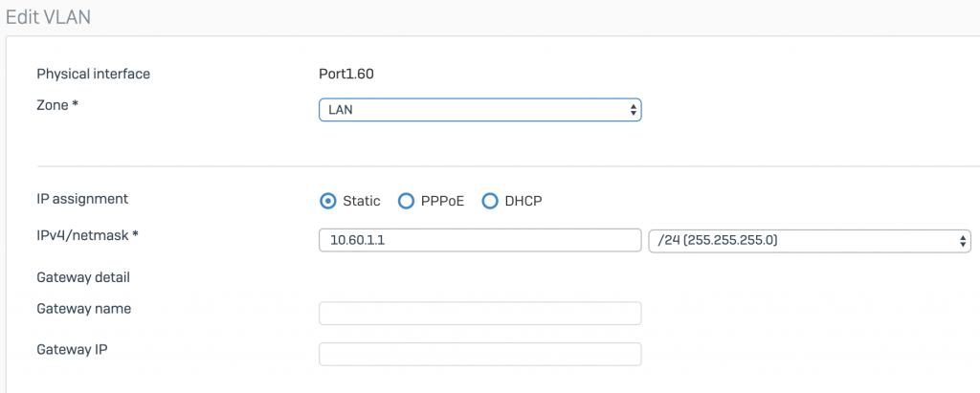
Task: Click the Physical interface label
Action: pos(93,74)
